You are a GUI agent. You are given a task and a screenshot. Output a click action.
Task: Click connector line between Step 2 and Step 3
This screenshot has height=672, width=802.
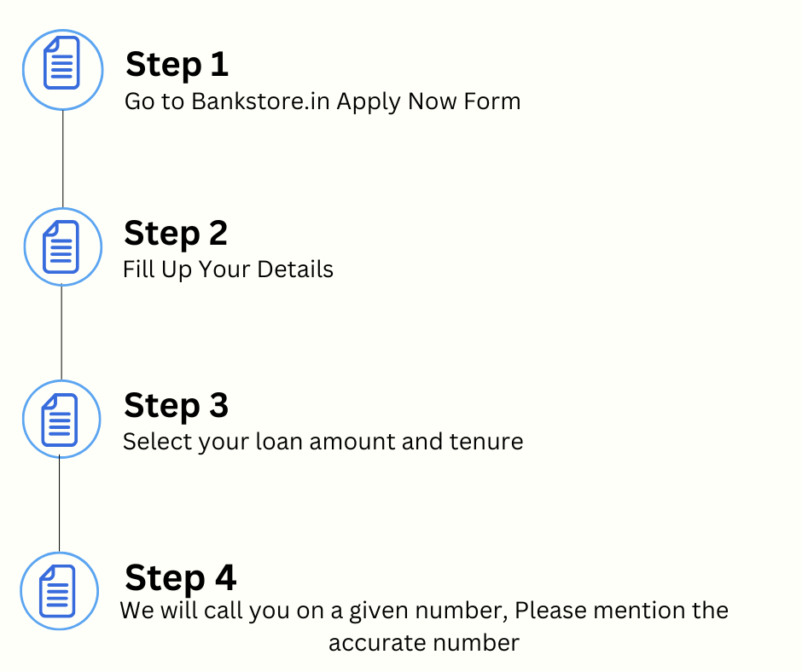point(61,333)
